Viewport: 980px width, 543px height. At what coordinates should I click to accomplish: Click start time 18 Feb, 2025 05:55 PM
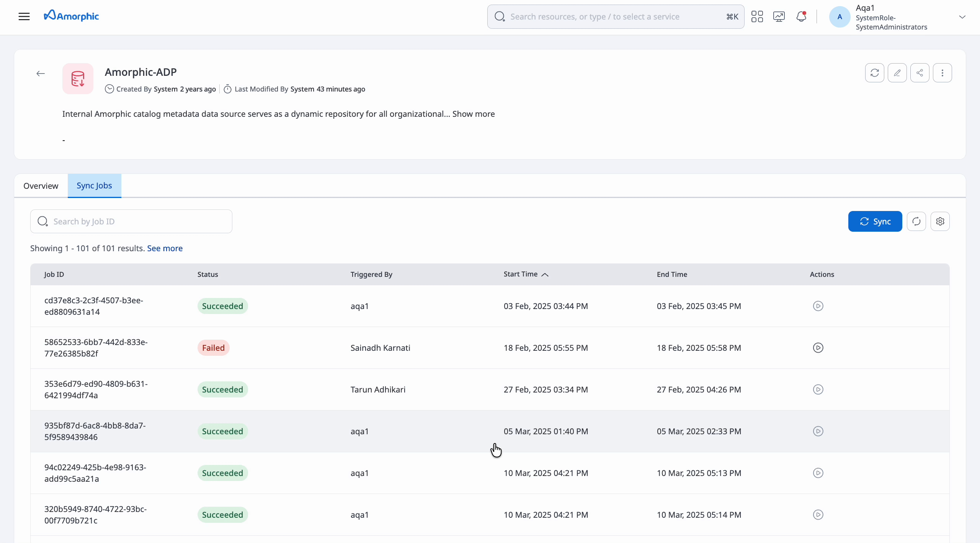point(546,348)
